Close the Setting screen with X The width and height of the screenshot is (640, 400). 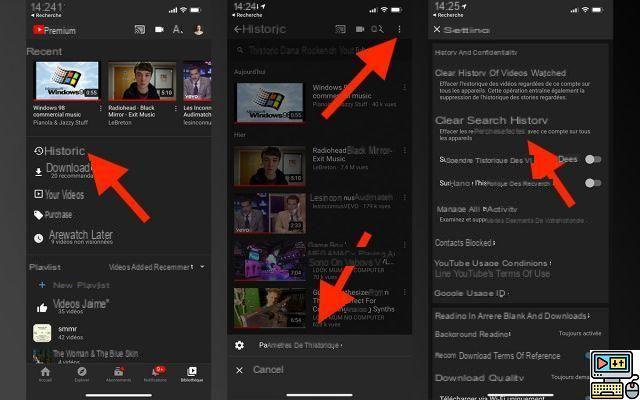pos(437,29)
